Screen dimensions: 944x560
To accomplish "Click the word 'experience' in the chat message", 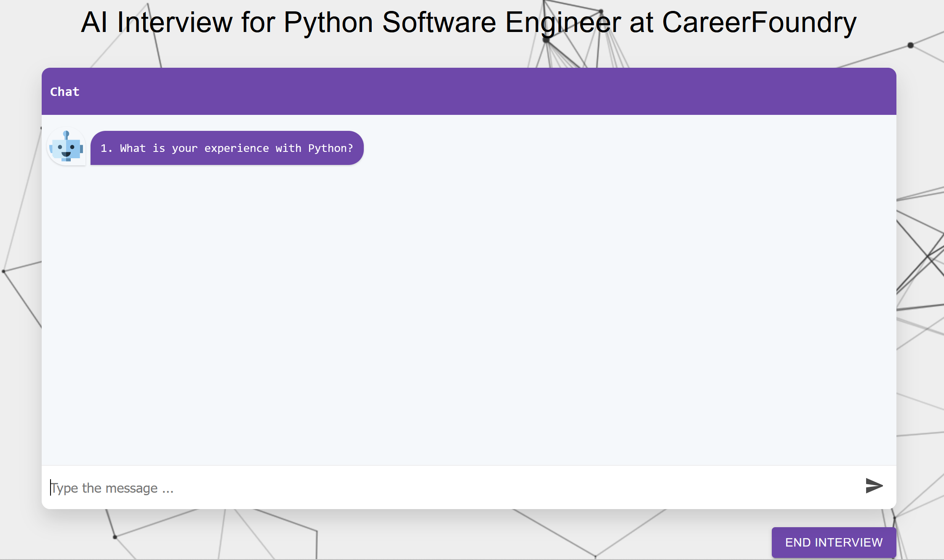I will click(236, 148).
